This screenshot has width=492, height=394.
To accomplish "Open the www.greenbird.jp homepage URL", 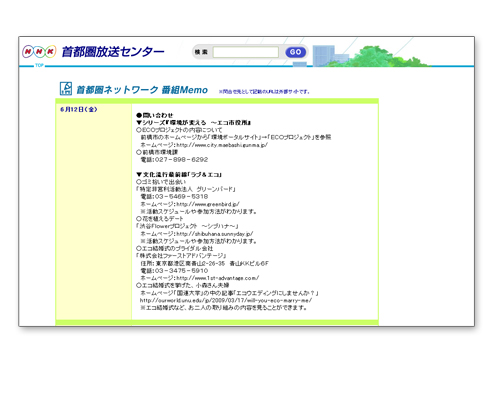I will [208, 204].
